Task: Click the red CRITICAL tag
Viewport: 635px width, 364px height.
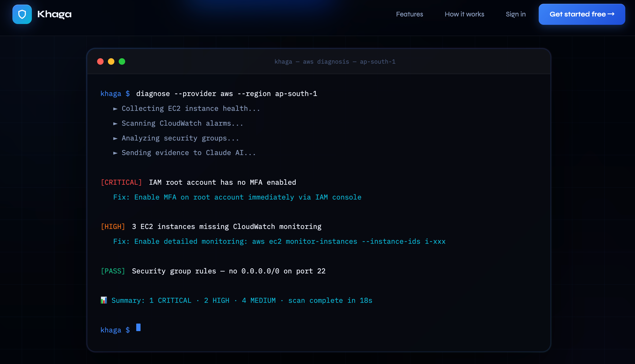Action: pos(121,183)
